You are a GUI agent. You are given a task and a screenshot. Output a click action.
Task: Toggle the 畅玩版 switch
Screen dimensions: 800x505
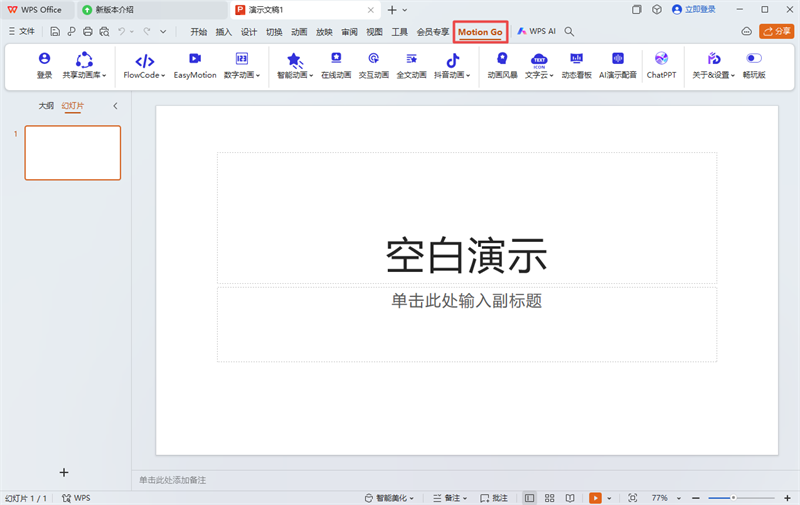[x=753, y=59]
